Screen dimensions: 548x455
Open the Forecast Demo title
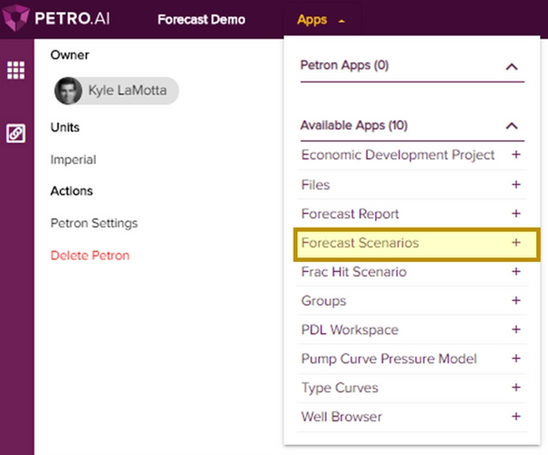point(201,19)
